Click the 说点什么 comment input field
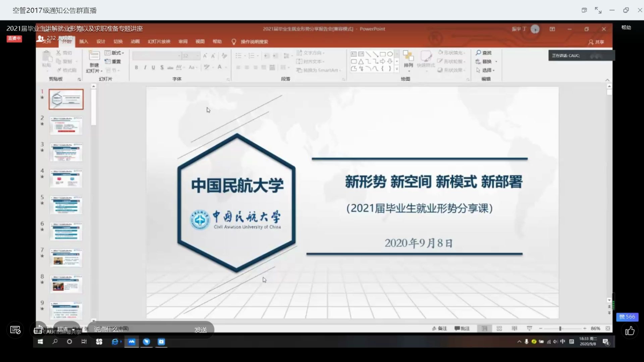The image size is (644, 362). pos(141,329)
